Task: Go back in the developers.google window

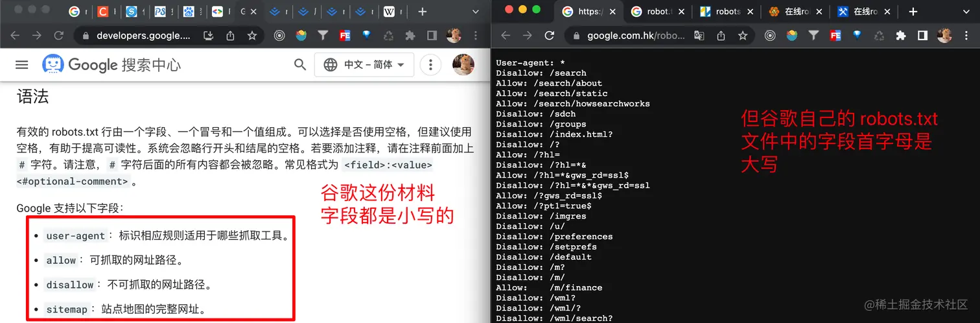Action: tap(15, 36)
